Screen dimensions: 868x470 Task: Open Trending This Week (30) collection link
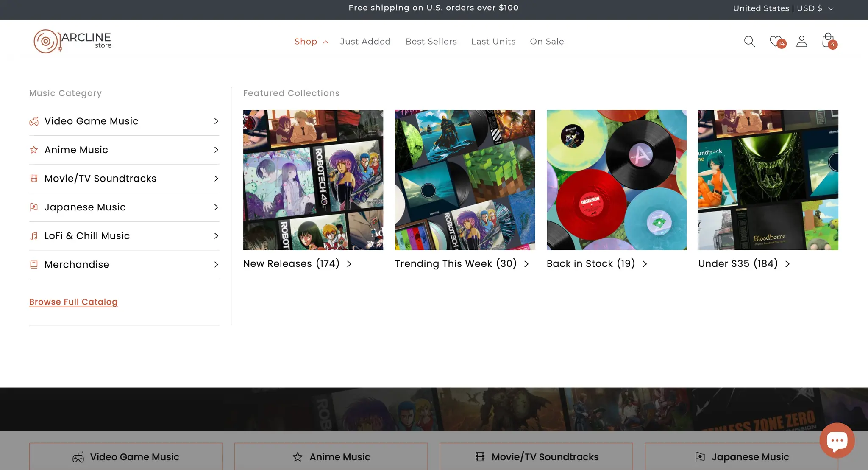[x=456, y=263]
